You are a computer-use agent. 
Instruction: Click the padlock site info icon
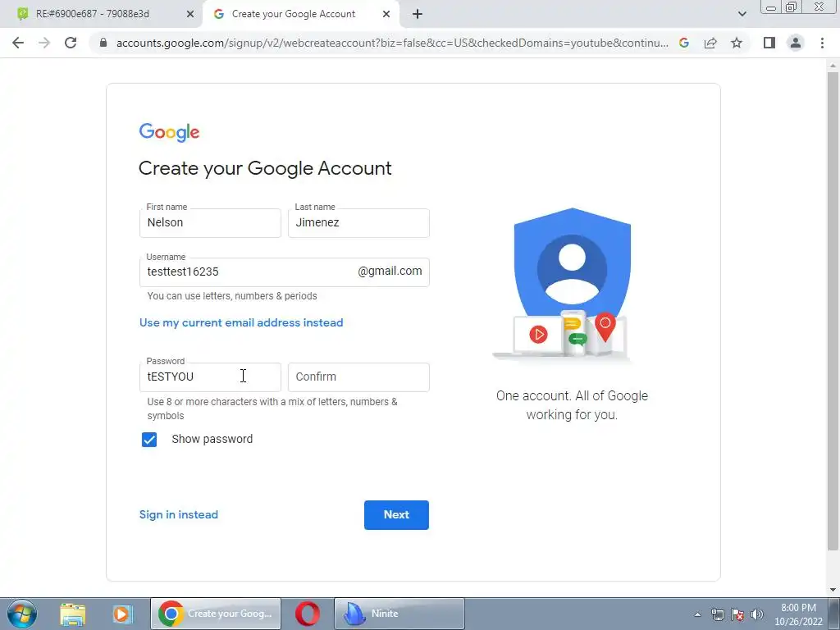pyautogui.click(x=103, y=43)
